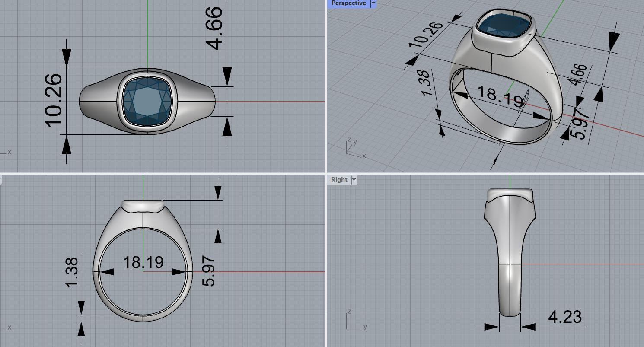The height and width of the screenshot is (347, 644).
Task: Pick the 5.97 dimension in Perspective viewport
Action: click(580, 123)
